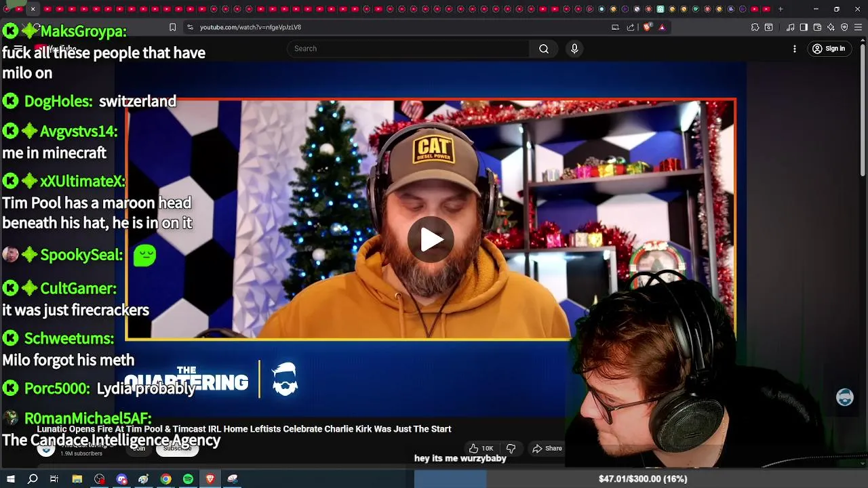
Task: Click video title 'Lunatic Opens Fire At Tim Pool'
Action: point(244,429)
